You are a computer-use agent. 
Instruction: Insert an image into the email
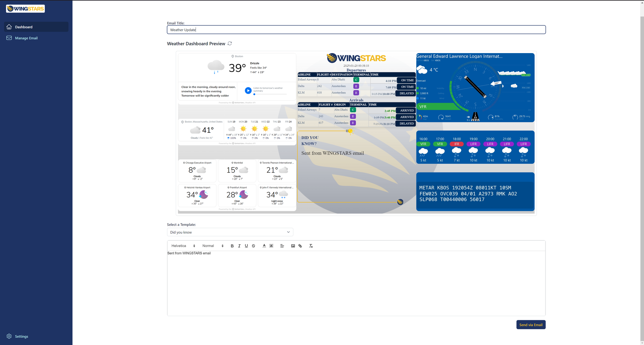pos(293,246)
